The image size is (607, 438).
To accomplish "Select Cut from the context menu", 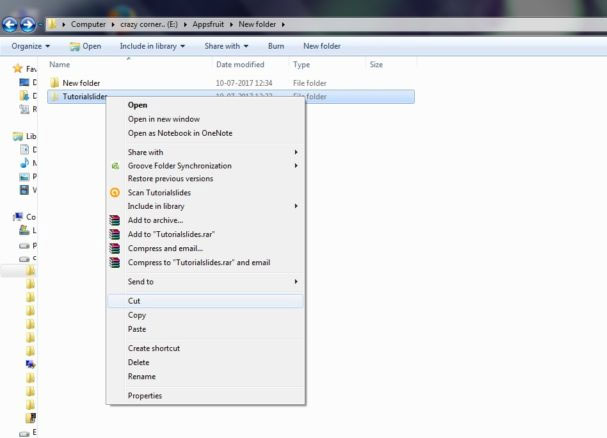I will point(135,301).
